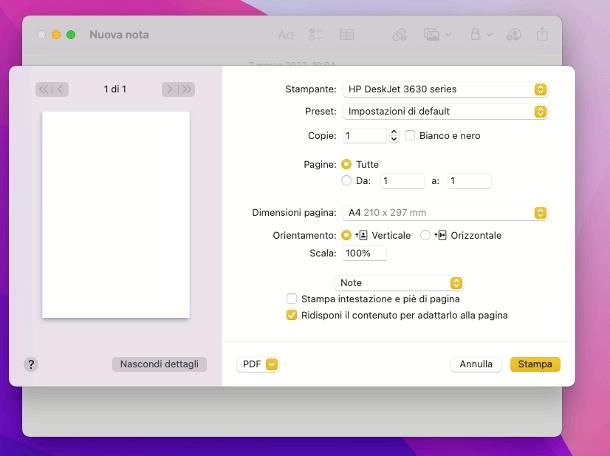The width and height of the screenshot is (610, 456).
Task: Open the Dimensioni pagina dropdown
Action: point(445,212)
